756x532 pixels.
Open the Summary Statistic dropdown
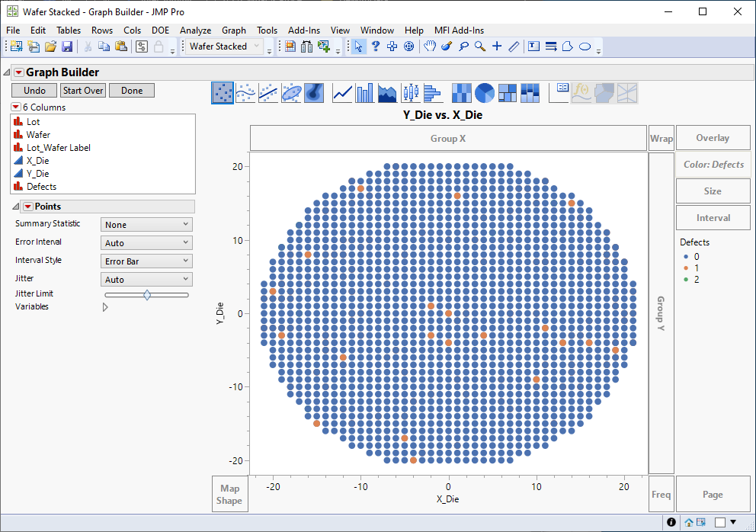tap(146, 224)
